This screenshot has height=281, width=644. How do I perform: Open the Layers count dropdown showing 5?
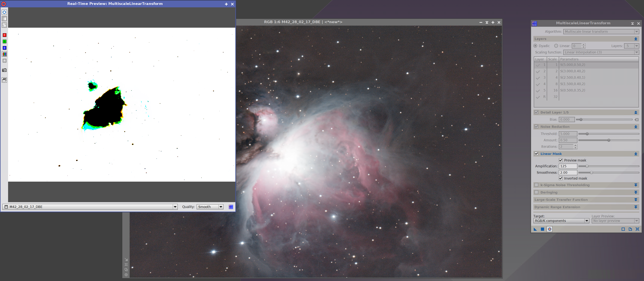(632, 46)
